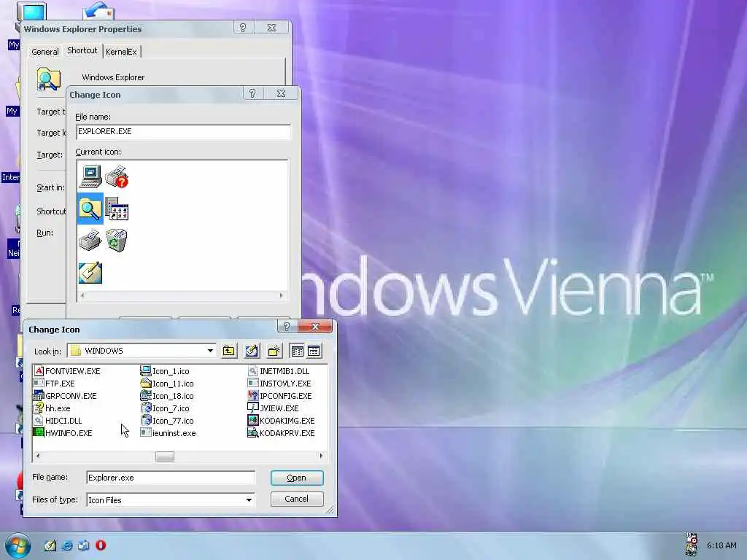Click help button in file browse dialog
747x560 pixels.
pyautogui.click(x=286, y=326)
